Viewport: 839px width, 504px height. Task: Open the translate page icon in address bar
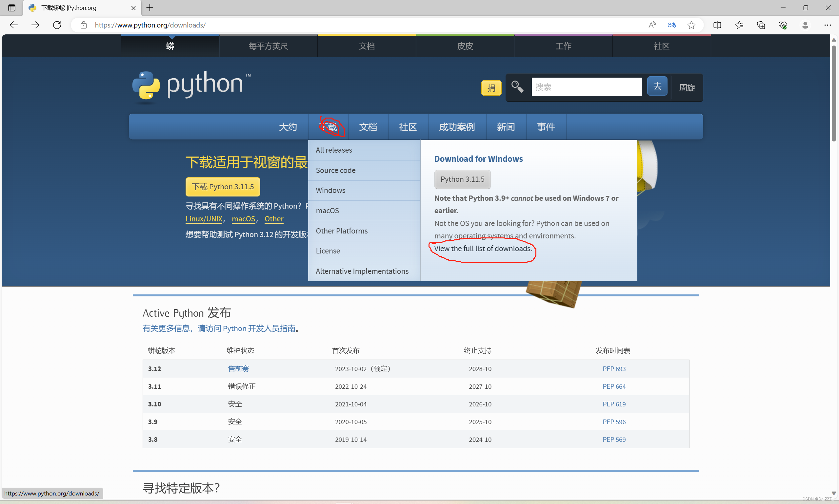click(x=671, y=25)
